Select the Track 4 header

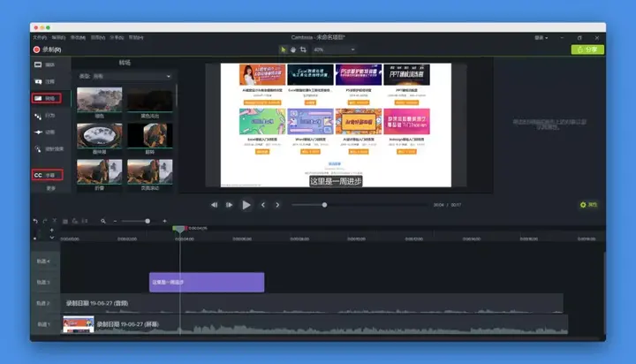click(45, 262)
